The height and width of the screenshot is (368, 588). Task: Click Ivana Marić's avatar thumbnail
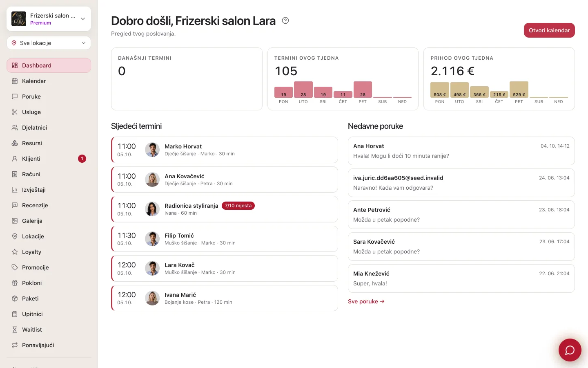point(152,298)
